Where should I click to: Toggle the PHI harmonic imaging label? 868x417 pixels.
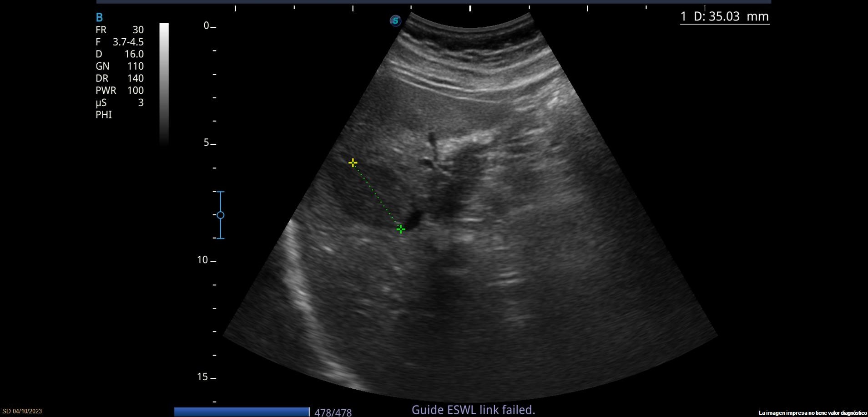pyautogui.click(x=104, y=115)
